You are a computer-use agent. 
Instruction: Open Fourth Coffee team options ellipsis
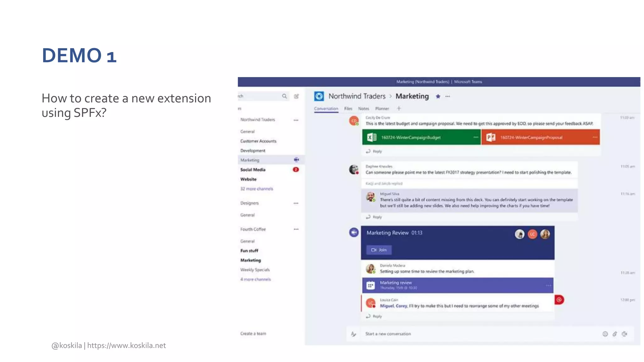[296, 229]
